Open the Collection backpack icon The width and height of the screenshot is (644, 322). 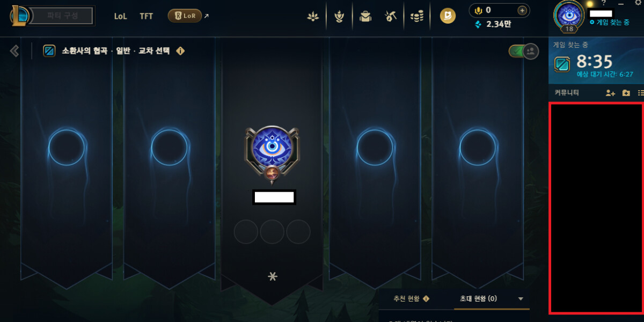pyautogui.click(x=365, y=16)
